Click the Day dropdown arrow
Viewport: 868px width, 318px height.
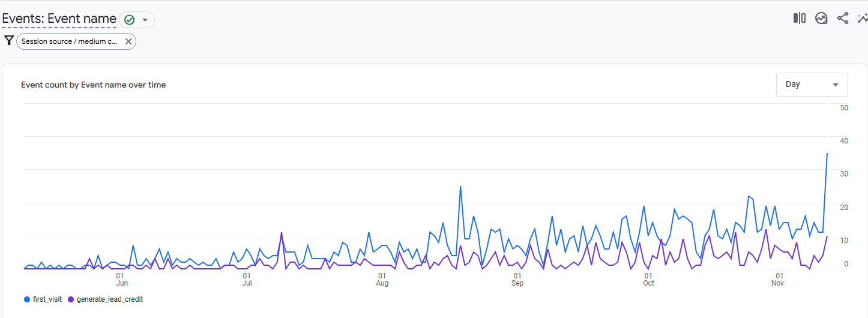pyautogui.click(x=836, y=85)
